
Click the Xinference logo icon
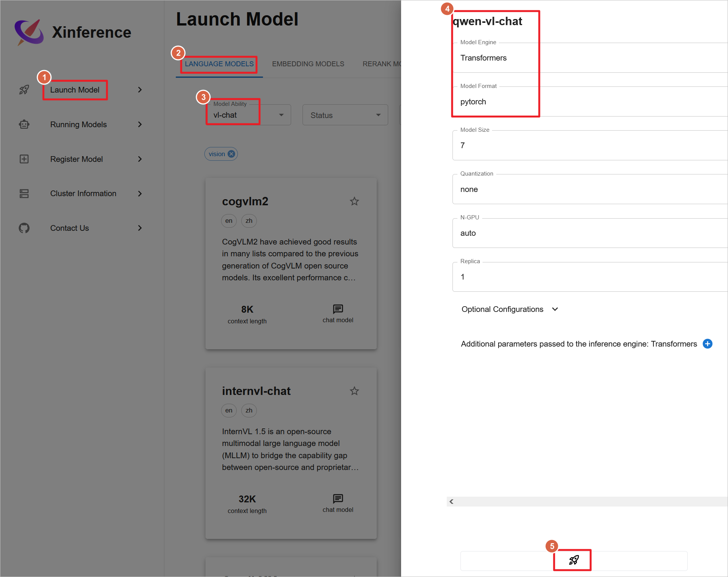pyautogui.click(x=29, y=32)
